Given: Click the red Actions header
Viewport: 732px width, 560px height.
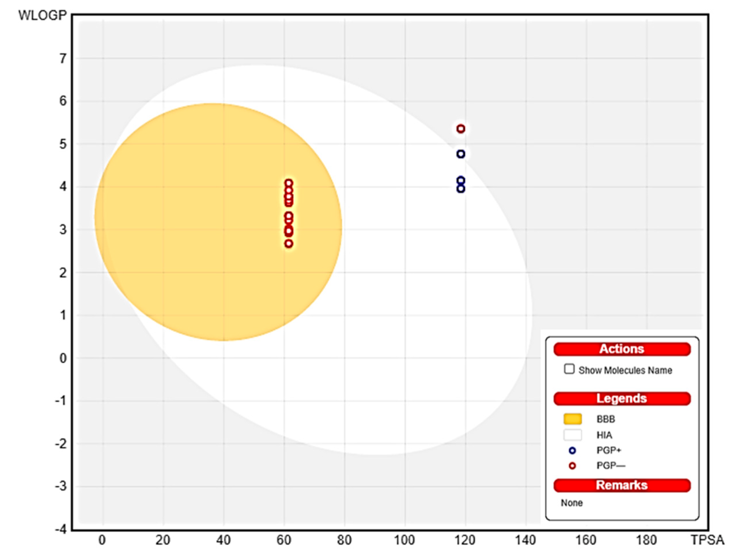Looking at the screenshot, I should tap(622, 349).
